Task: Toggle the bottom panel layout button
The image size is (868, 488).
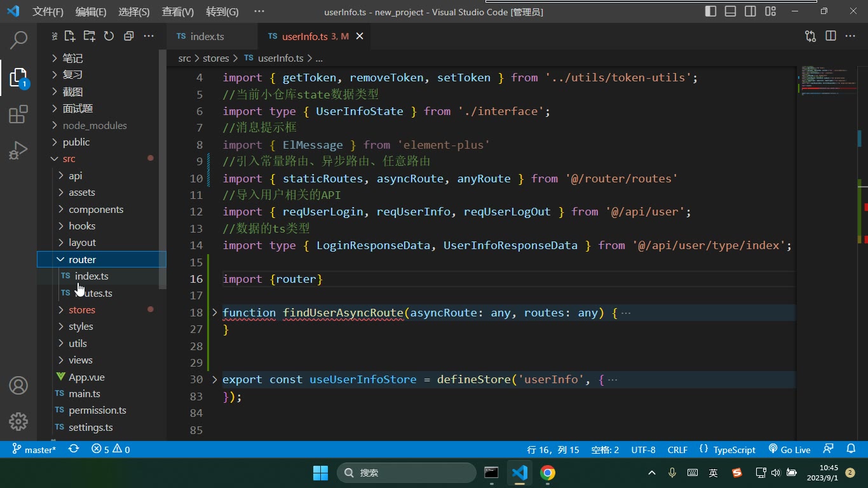Action: tap(731, 11)
